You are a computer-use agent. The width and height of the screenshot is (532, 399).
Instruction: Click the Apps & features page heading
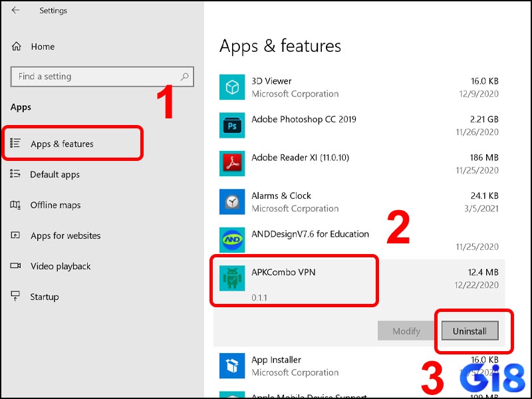[x=280, y=46]
